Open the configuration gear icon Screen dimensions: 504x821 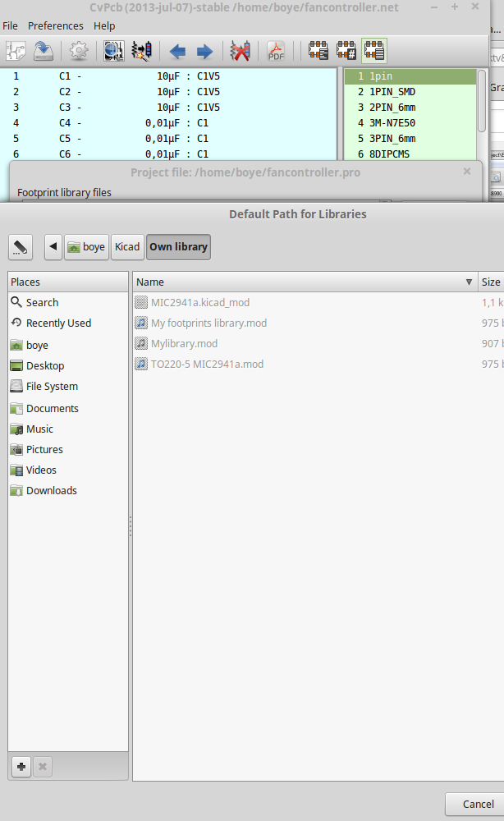79,51
